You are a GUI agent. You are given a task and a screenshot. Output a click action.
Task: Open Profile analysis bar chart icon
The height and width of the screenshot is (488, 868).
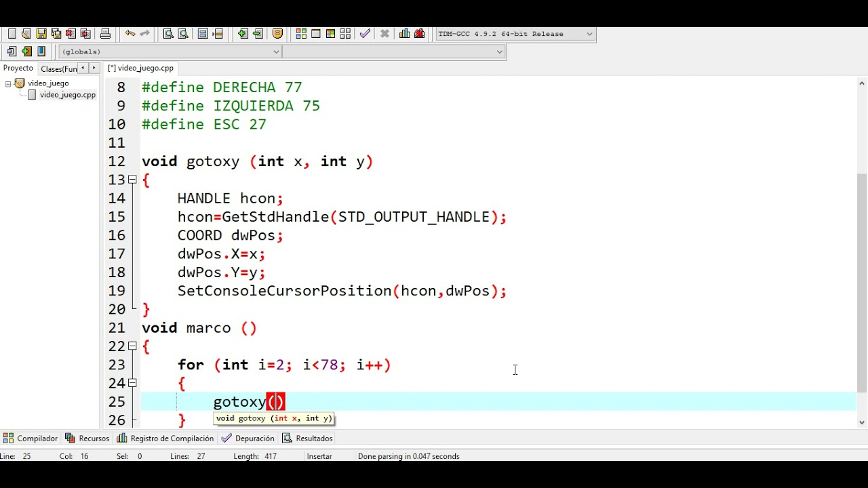[x=405, y=34]
